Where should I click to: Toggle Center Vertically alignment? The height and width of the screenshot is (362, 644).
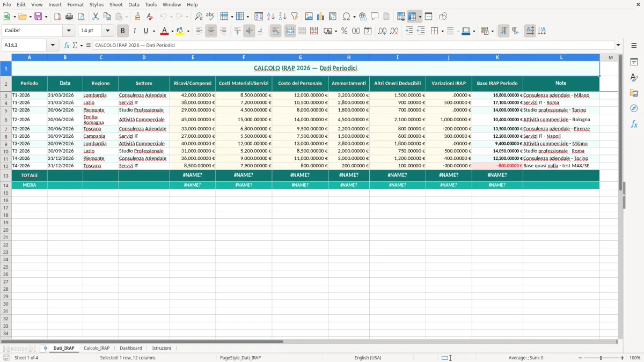(x=249, y=31)
